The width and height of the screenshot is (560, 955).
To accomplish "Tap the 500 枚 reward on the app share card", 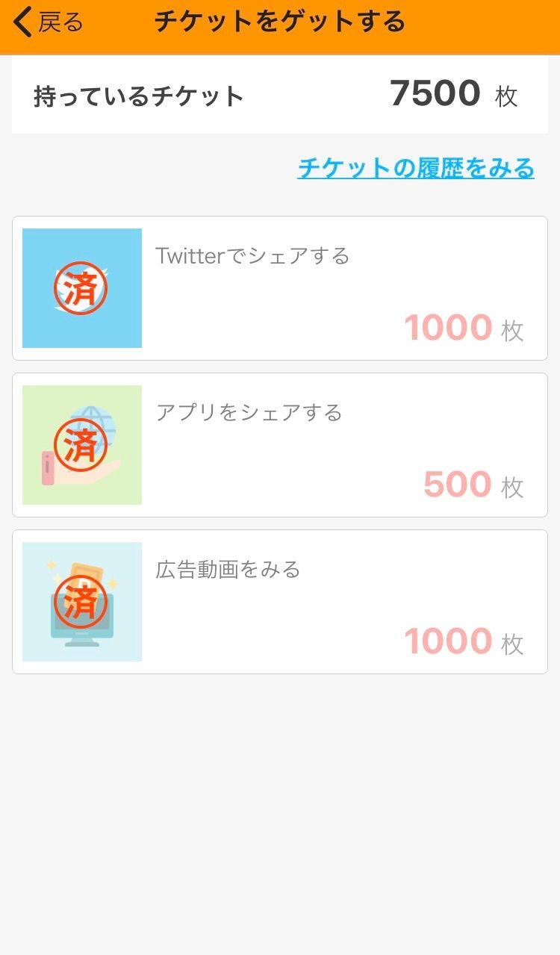I will click(473, 485).
